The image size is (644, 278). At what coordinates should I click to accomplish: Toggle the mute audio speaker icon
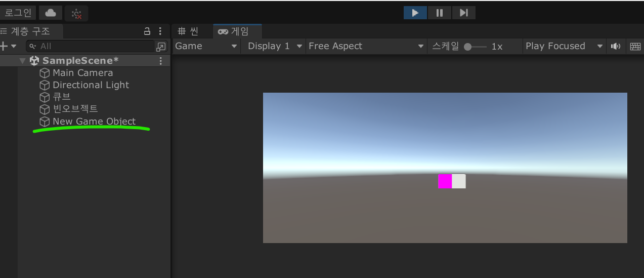616,46
